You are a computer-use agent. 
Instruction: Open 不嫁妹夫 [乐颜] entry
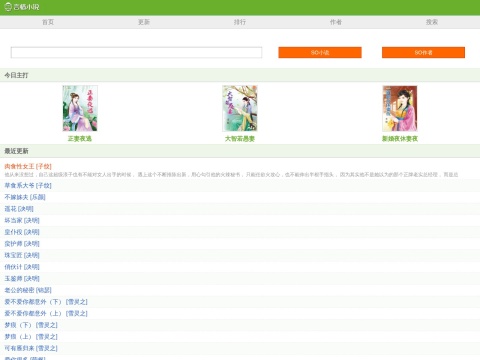coord(25,197)
